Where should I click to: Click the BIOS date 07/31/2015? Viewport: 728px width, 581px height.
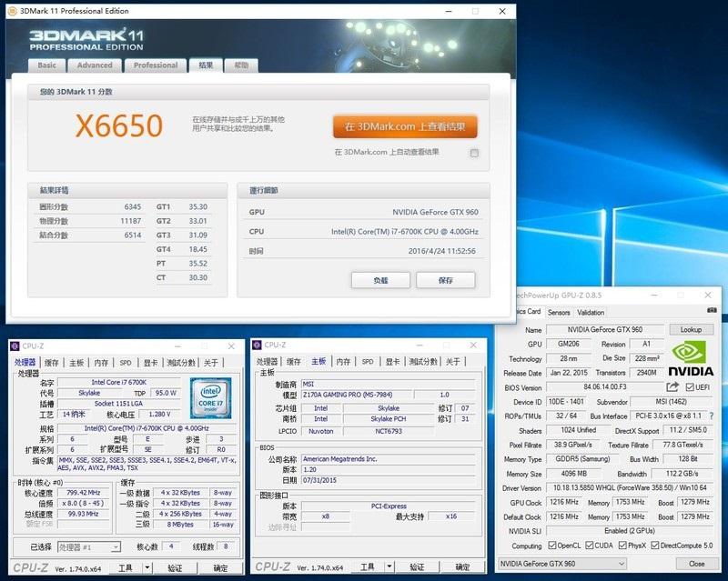pos(389,480)
